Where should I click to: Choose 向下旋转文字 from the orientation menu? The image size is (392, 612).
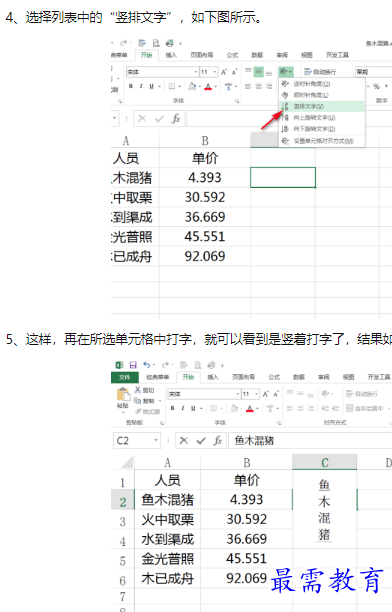tap(322, 129)
